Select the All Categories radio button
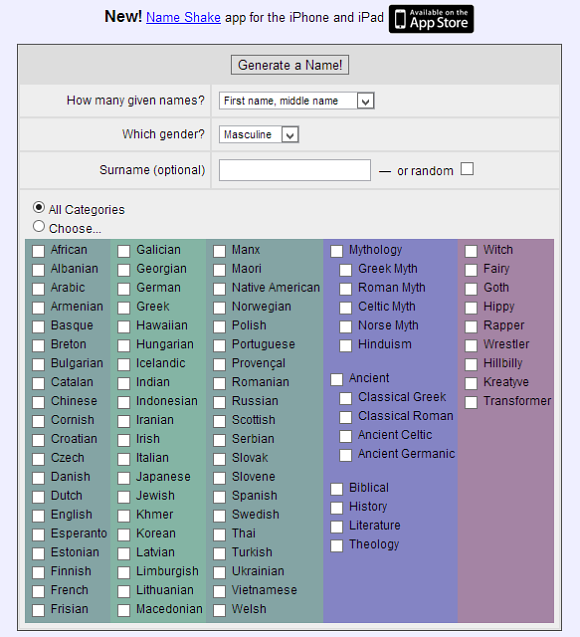Image resolution: width=580 pixels, height=637 pixels. click(39, 208)
